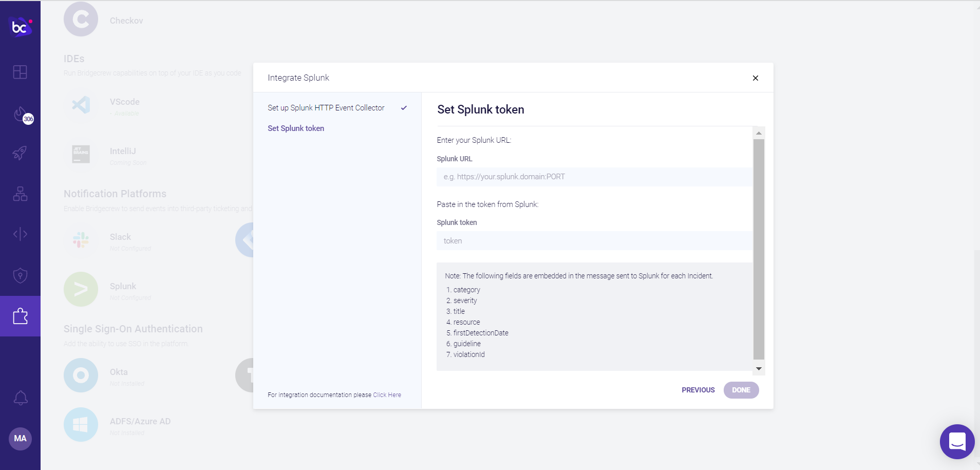Open the resource hierarchy icon in sidebar

pos(20,194)
